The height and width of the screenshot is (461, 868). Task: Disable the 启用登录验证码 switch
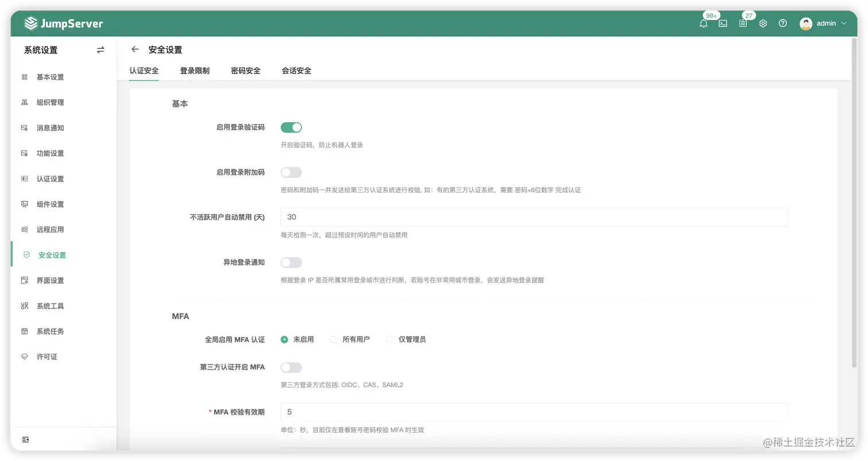click(x=291, y=127)
